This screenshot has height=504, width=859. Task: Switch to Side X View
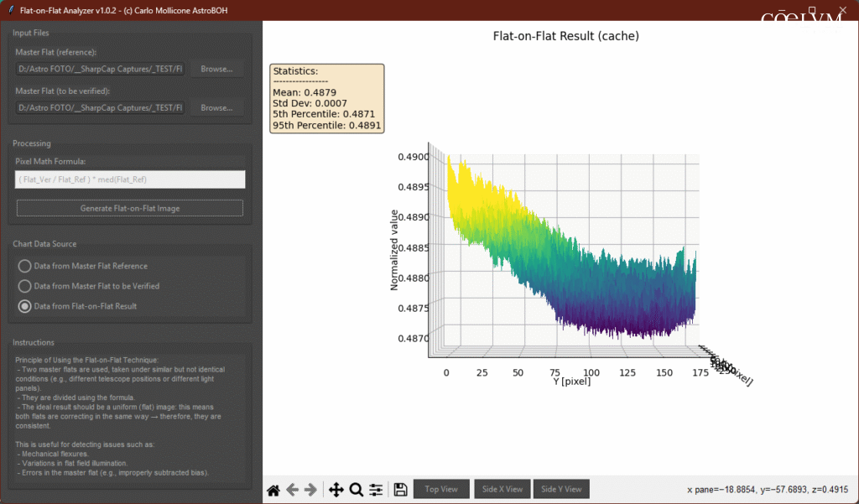click(501, 490)
